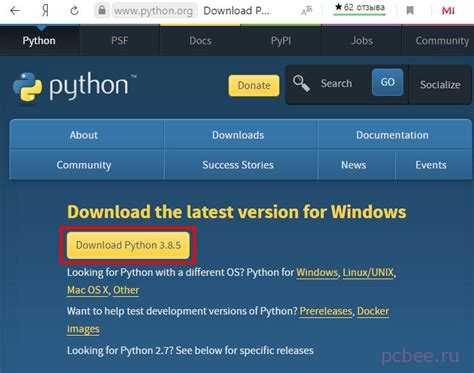Select the PSF top tab

(119, 41)
